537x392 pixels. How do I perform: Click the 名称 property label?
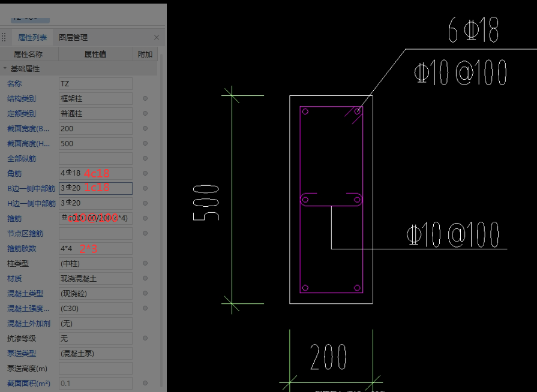click(14, 84)
